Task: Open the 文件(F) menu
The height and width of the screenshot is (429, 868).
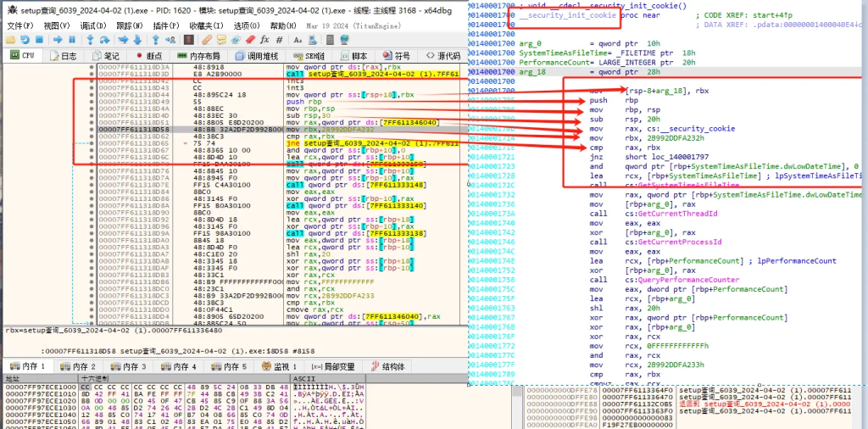Action: coord(19,26)
